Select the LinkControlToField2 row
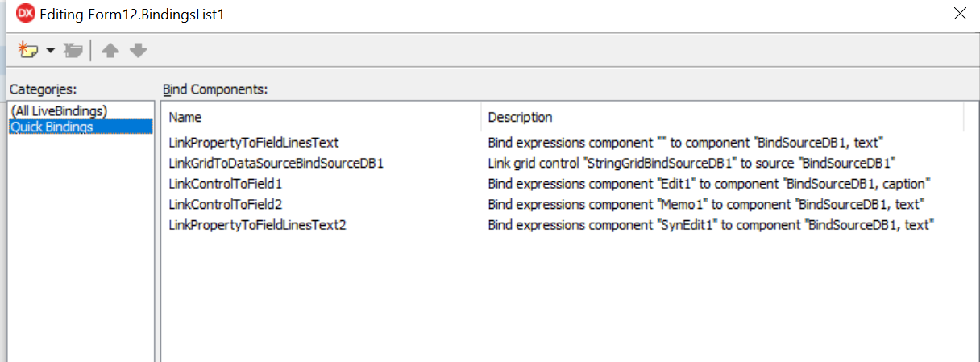Viewport: 980px width, 362px height. (225, 204)
